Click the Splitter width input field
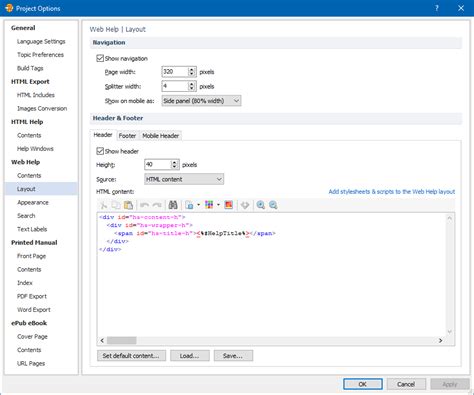The image size is (474, 395). click(175, 86)
